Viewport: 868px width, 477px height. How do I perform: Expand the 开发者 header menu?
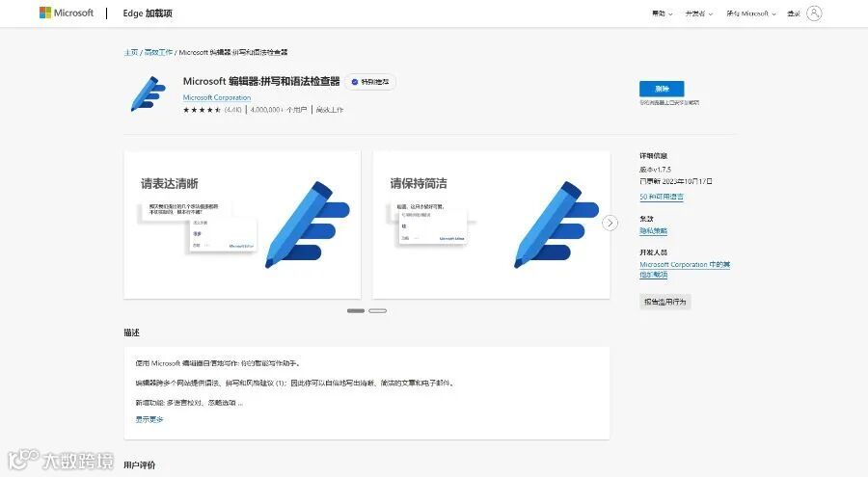(699, 13)
